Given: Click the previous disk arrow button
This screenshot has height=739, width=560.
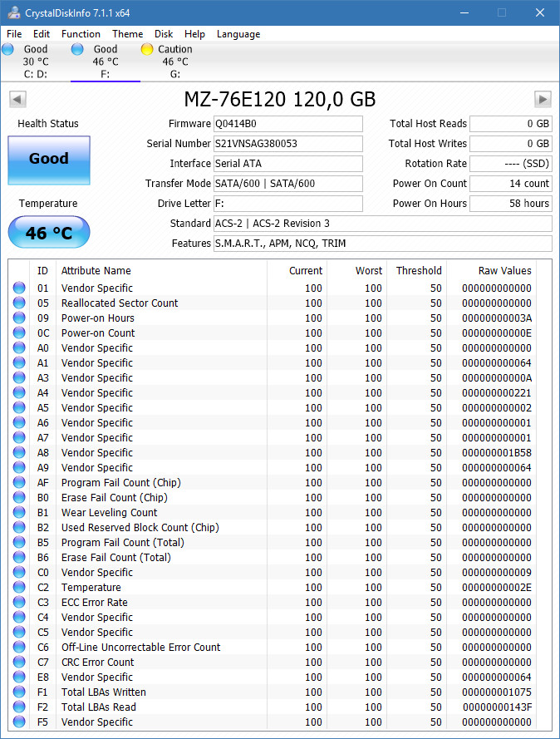Looking at the screenshot, I should pos(17,100).
